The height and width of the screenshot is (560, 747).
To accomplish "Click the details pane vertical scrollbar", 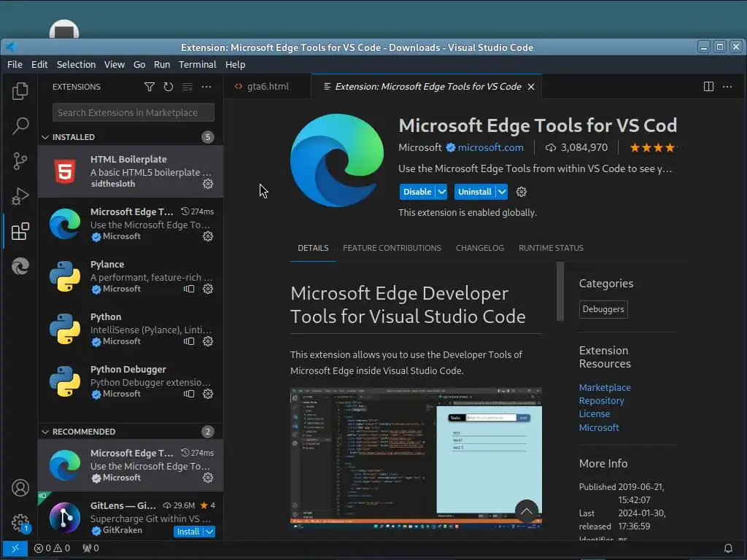I will 560,292.
